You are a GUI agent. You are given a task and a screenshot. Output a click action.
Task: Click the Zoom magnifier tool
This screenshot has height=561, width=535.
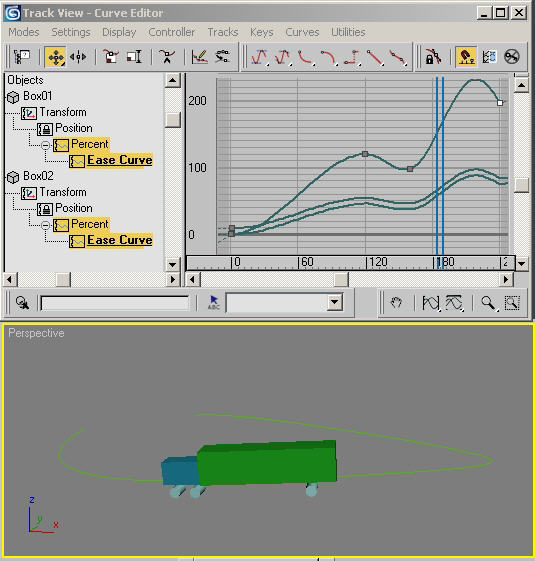[488, 303]
